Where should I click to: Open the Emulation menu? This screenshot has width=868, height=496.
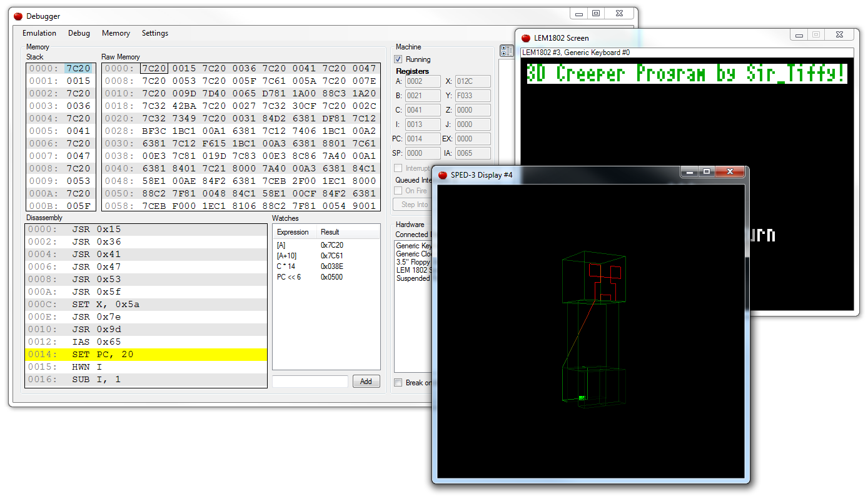pos(39,33)
